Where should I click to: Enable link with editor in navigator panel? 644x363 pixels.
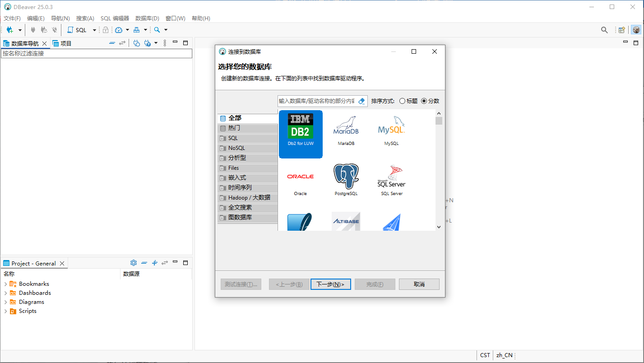point(122,42)
